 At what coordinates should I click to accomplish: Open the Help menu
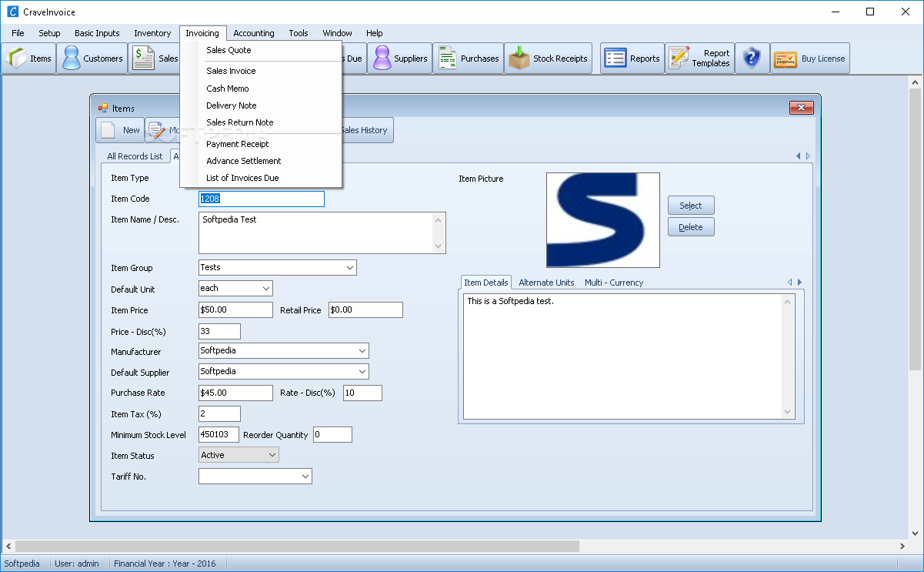(x=375, y=33)
